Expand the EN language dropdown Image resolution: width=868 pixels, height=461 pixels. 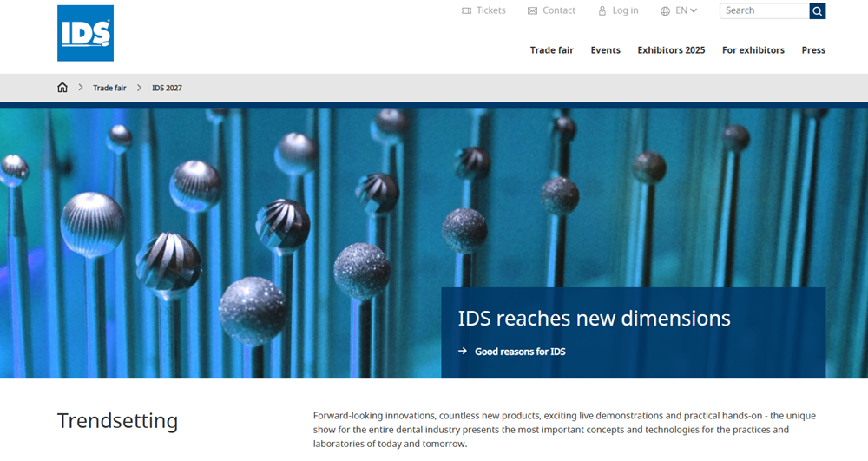tap(687, 10)
